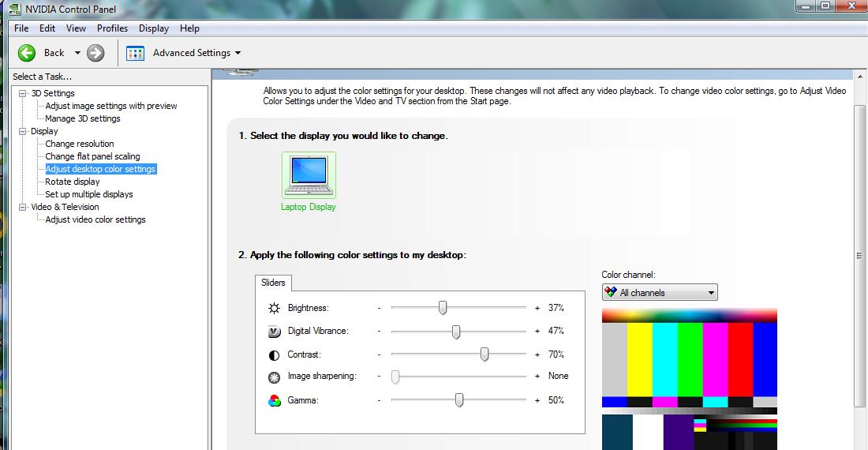Click the Advanced Settings grid icon
This screenshot has width=868, height=450.
(135, 53)
